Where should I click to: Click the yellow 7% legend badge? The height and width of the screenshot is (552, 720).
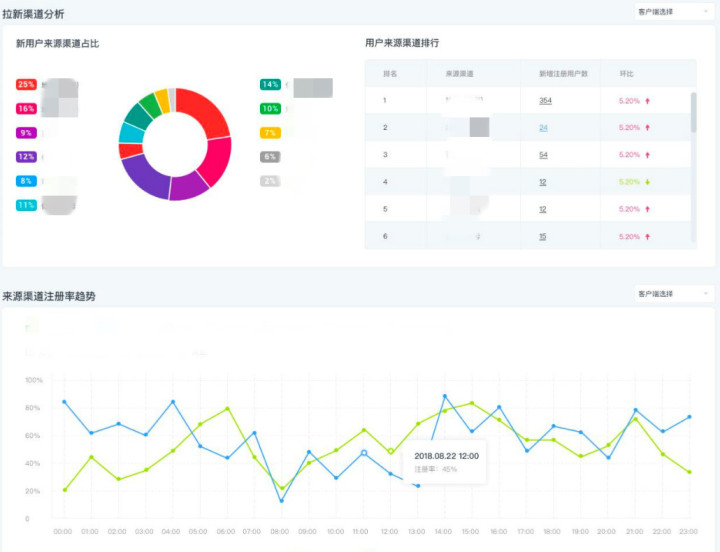click(x=270, y=133)
